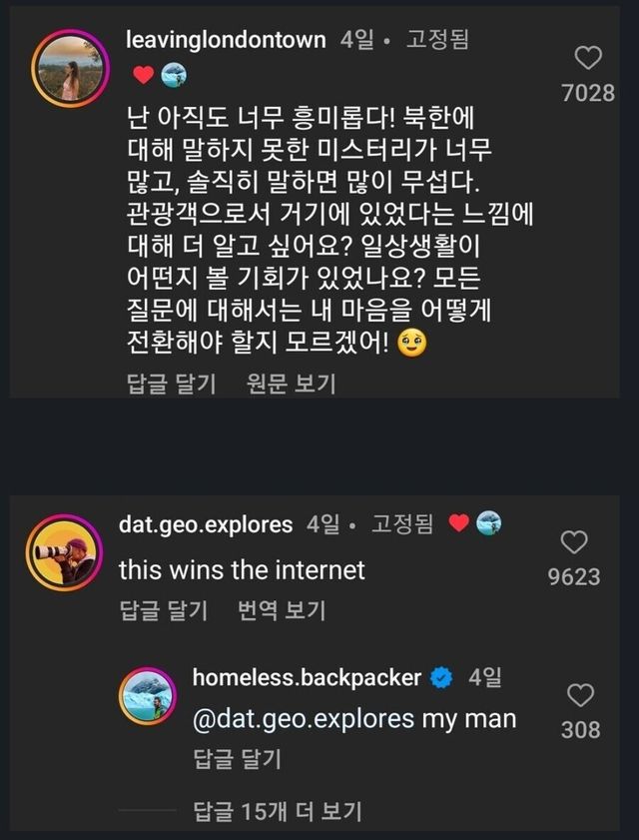The image size is (639, 840).
Task: Tap 답글 달기 under 'this wins the internet'
Action: coord(163,610)
